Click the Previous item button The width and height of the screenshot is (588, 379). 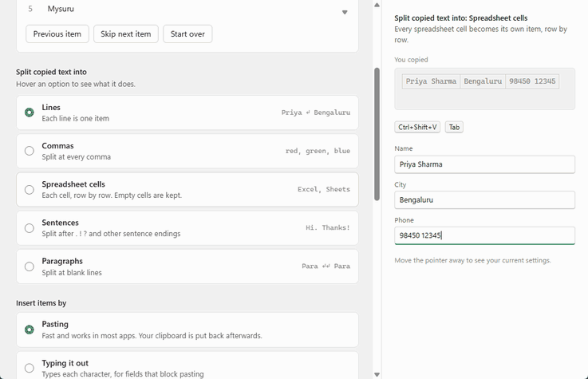click(57, 34)
